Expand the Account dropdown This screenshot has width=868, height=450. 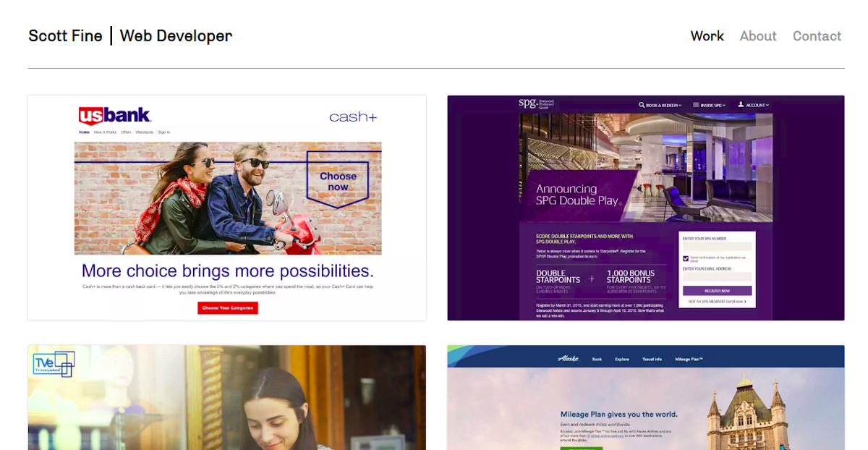coord(757,105)
